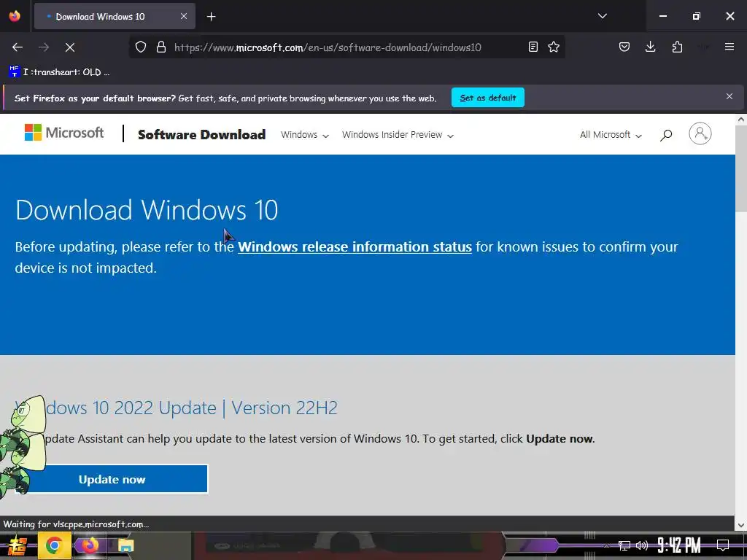Sign in using the account avatar icon
Viewport: 747px width, 560px height.
tap(700, 134)
